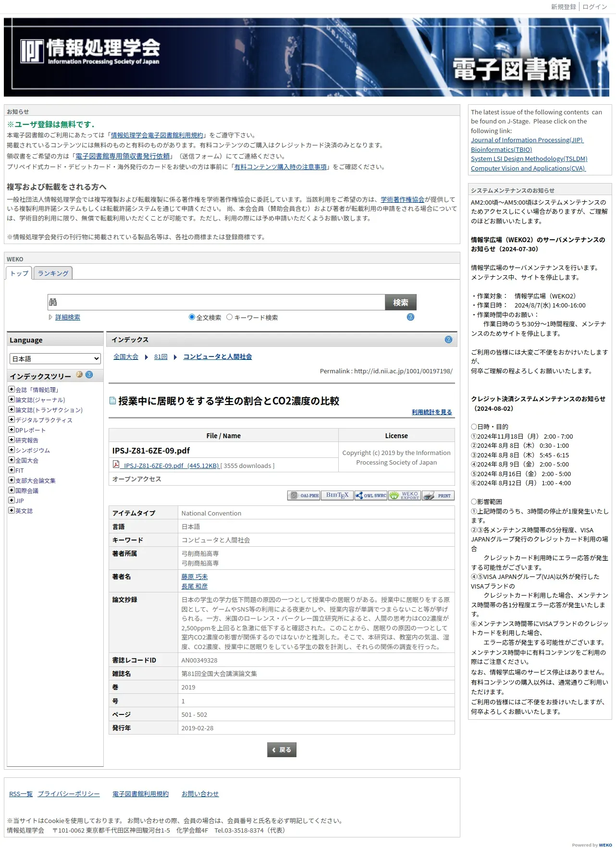
Task: Expand the 全国大会 tree node
Action: click(x=11, y=460)
